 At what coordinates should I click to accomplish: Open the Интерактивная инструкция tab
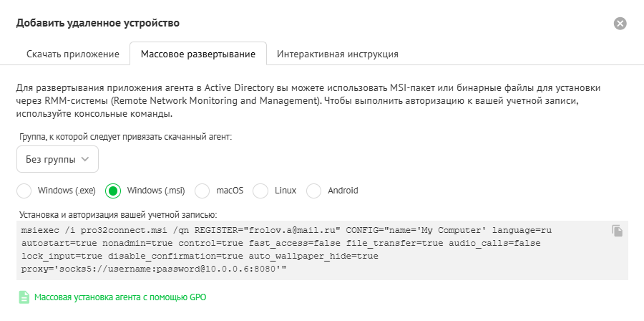coord(337,54)
